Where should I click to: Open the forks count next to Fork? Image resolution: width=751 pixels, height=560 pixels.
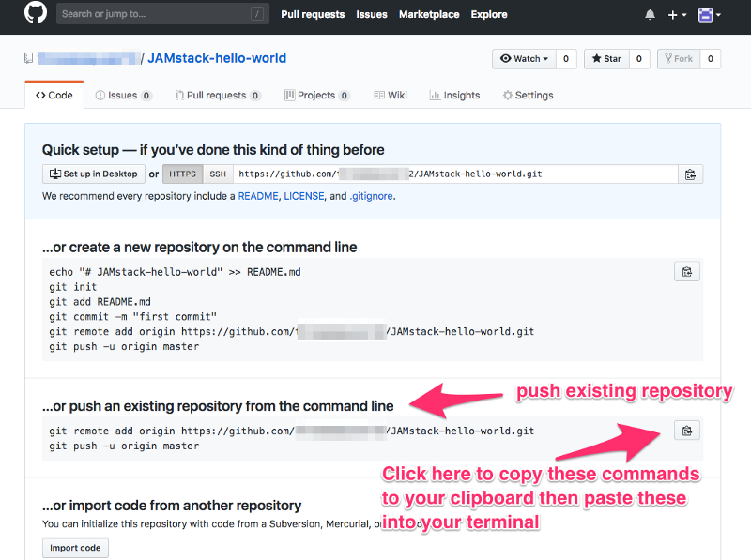[711, 59]
